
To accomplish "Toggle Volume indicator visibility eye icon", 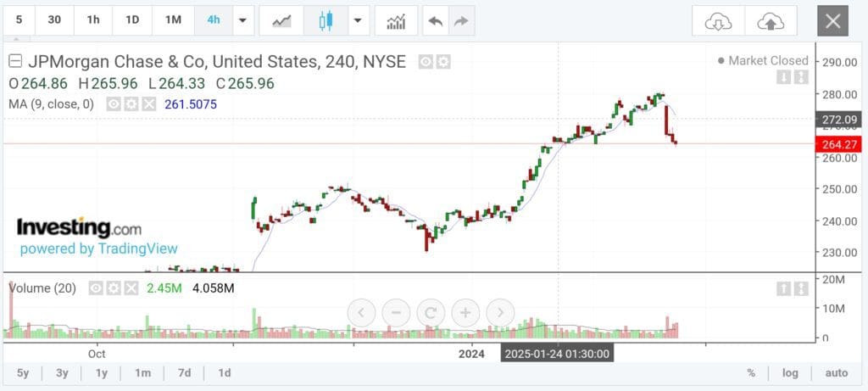I will coord(96,288).
